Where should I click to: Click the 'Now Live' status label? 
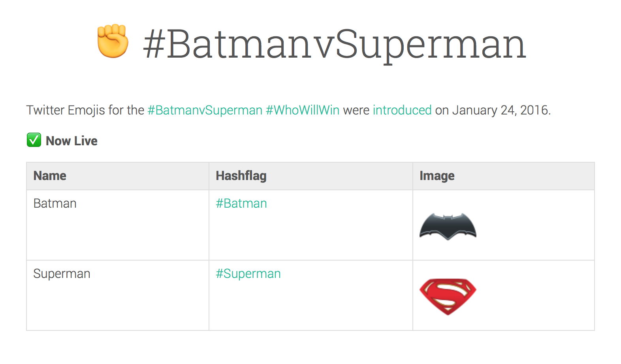[x=72, y=141]
